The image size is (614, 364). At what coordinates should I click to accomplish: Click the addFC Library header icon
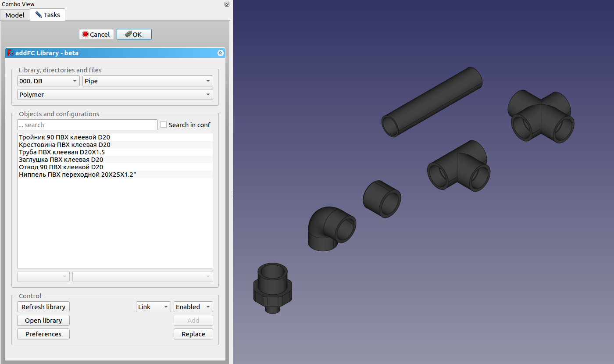click(11, 53)
